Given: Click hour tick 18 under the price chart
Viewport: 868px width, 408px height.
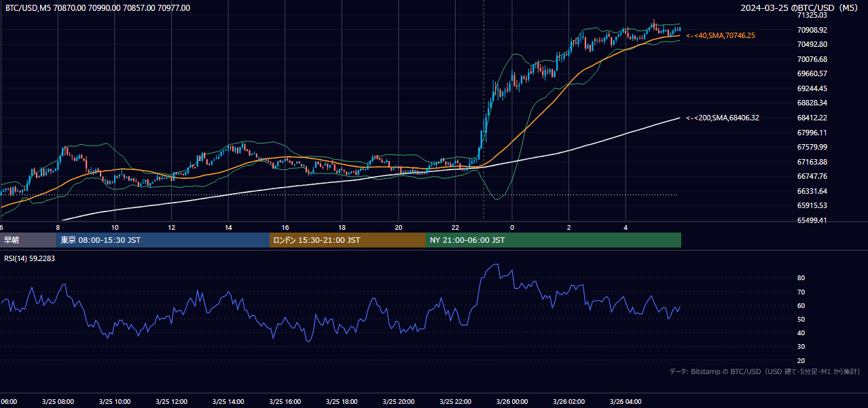Looking at the screenshot, I should click(x=342, y=227).
